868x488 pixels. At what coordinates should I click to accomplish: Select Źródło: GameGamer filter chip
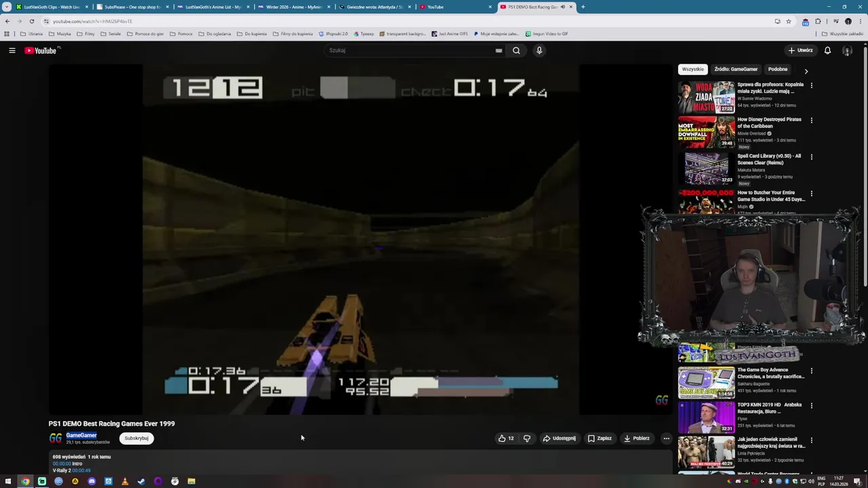[736, 69]
